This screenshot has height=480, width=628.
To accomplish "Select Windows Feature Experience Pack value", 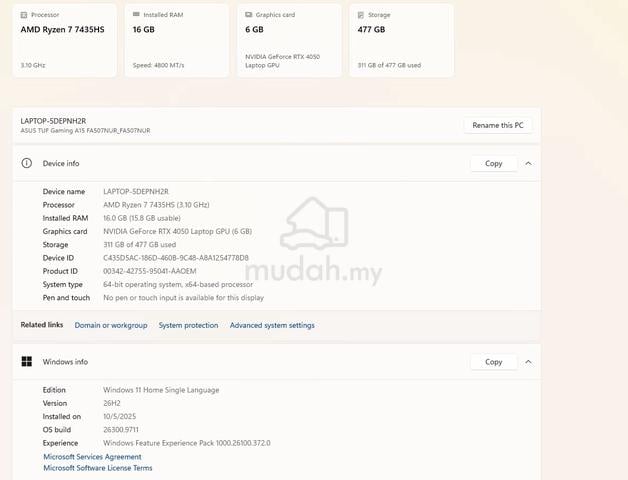I will pyautogui.click(x=187, y=443).
